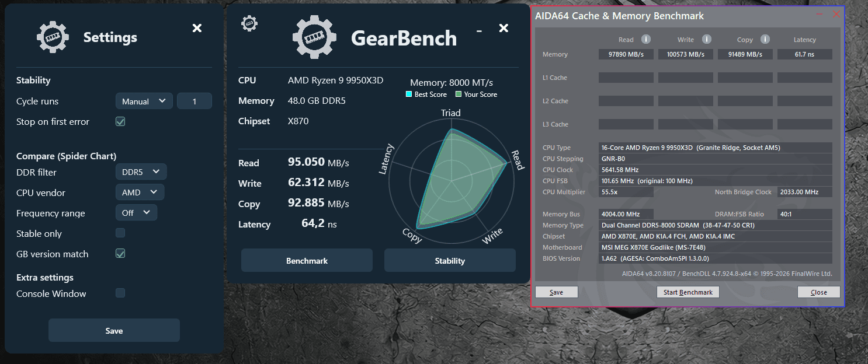
Task: Click Start Benchmark in AIDA64
Action: point(688,292)
